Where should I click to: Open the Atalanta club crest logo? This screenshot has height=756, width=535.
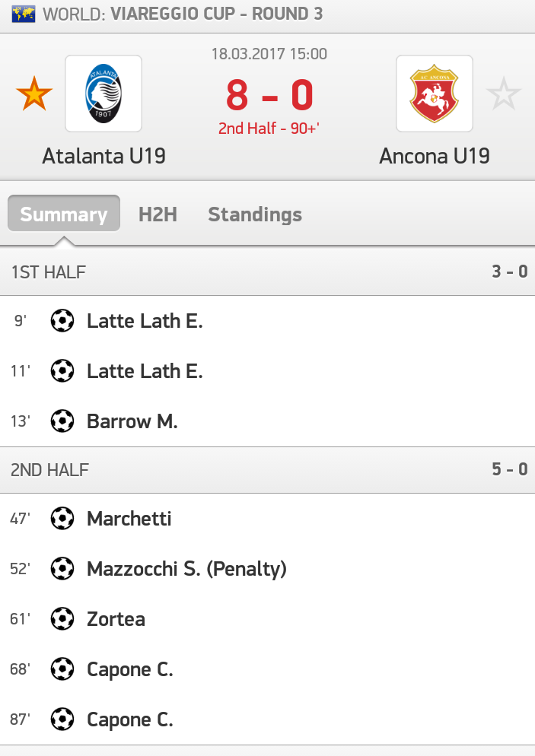pos(103,94)
